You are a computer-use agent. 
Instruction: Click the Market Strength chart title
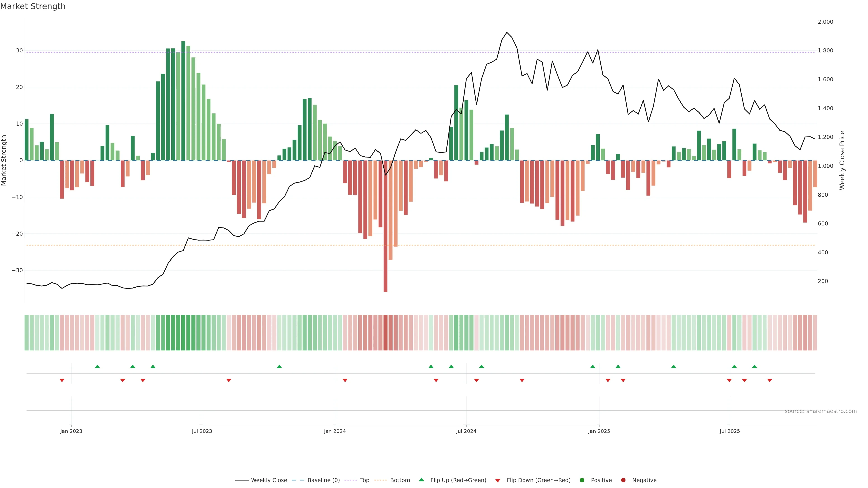click(x=33, y=6)
